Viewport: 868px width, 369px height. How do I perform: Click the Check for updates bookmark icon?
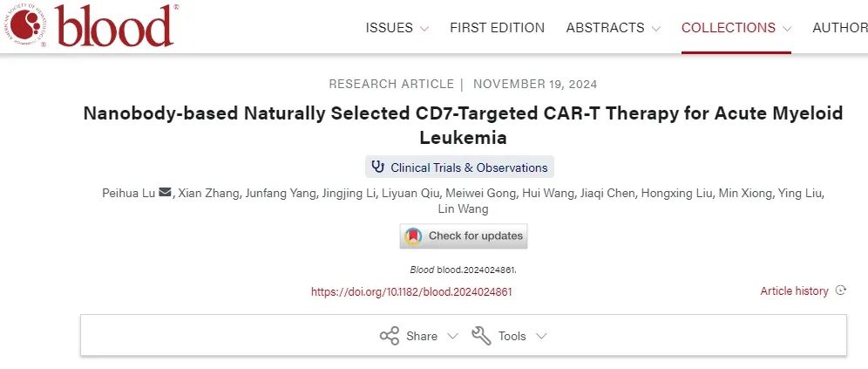point(413,236)
